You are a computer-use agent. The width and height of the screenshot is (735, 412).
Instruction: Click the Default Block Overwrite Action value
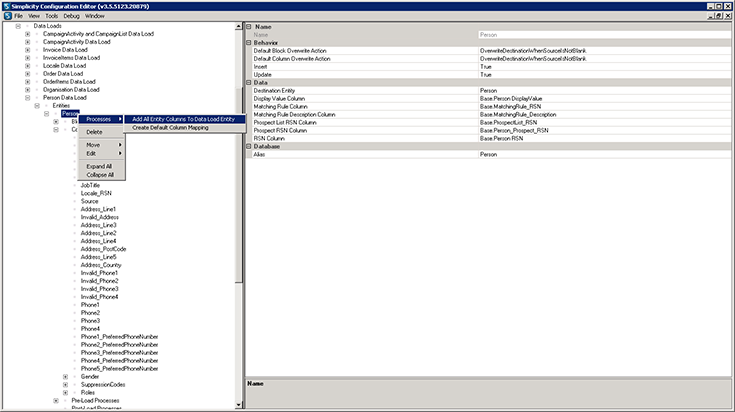click(604, 51)
